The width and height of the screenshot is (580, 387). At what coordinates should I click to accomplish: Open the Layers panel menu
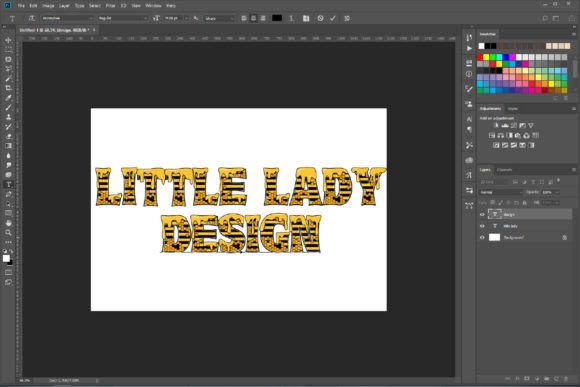tap(574, 170)
